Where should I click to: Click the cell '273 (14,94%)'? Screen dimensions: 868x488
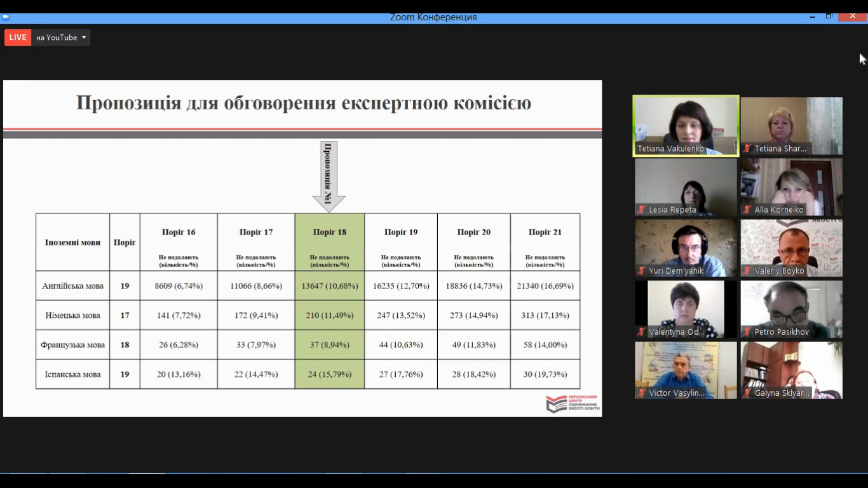[474, 315]
